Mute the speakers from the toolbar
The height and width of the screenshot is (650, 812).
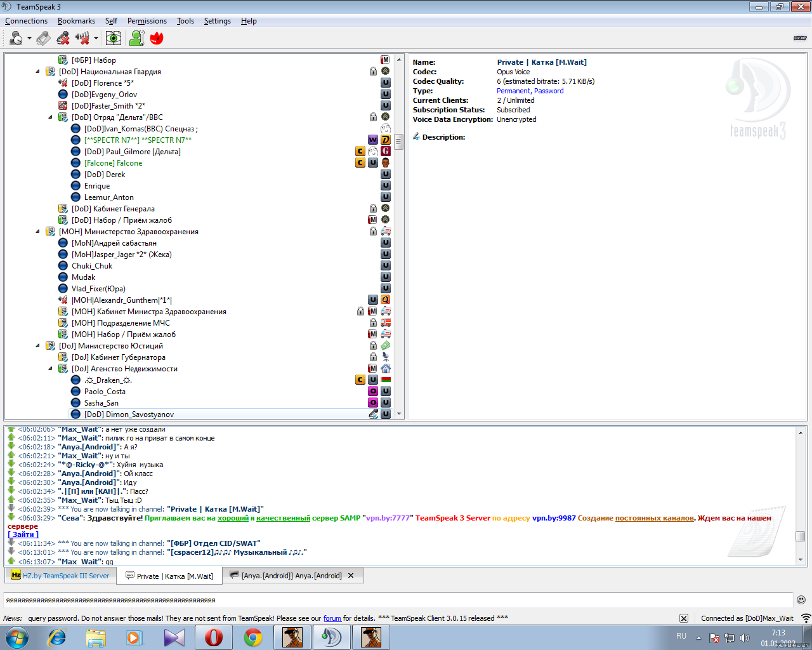(82, 39)
